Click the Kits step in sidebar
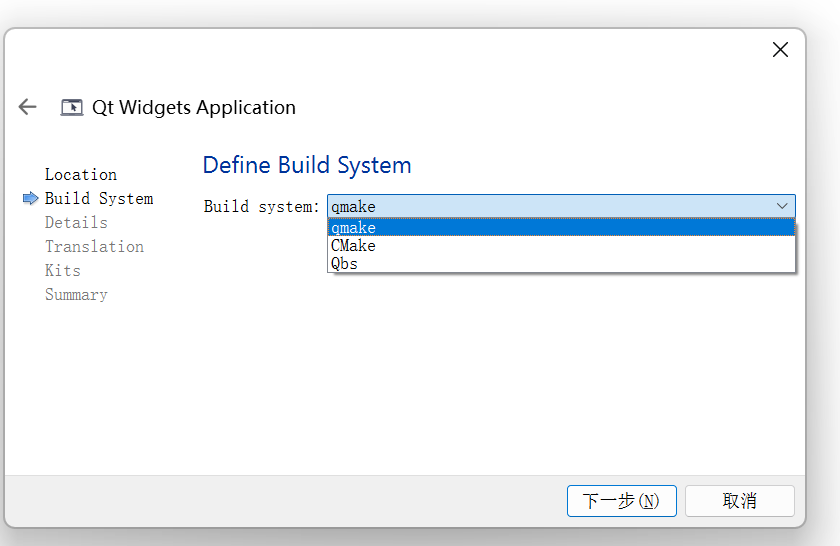Viewport: 840px width, 546px height. tap(63, 271)
